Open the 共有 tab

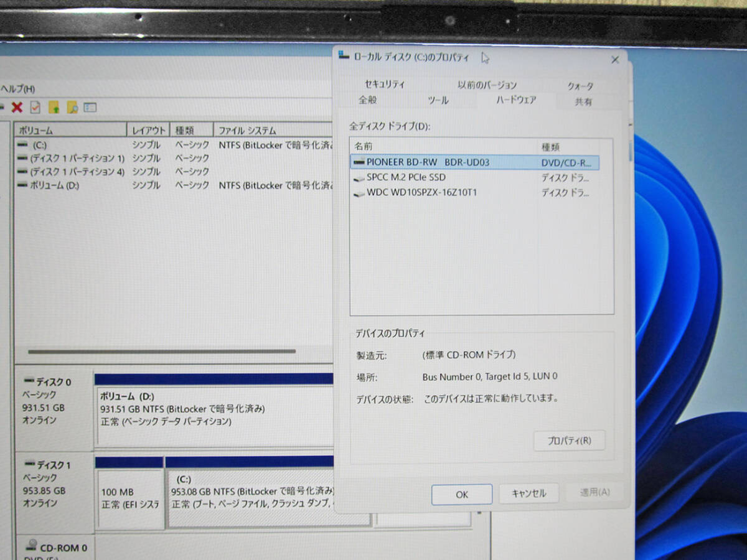583,101
